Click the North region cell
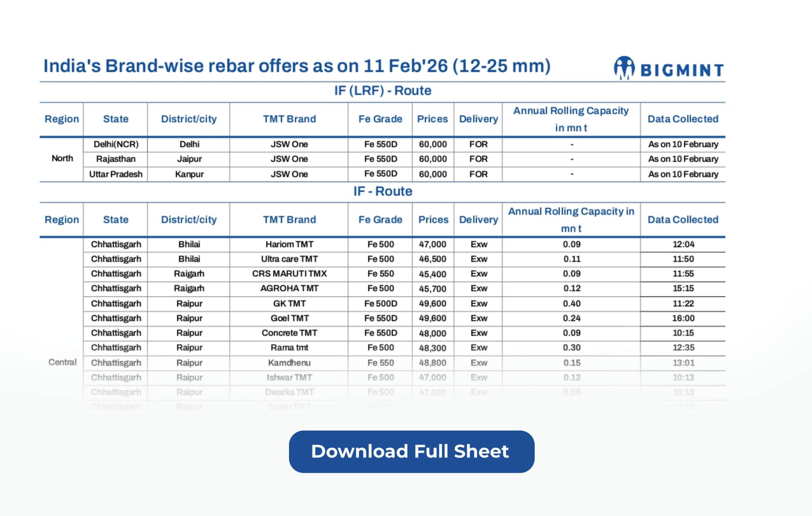Image resolution: width=812 pixels, height=516 pixels. pyautogui.click(x=62, y=158)
